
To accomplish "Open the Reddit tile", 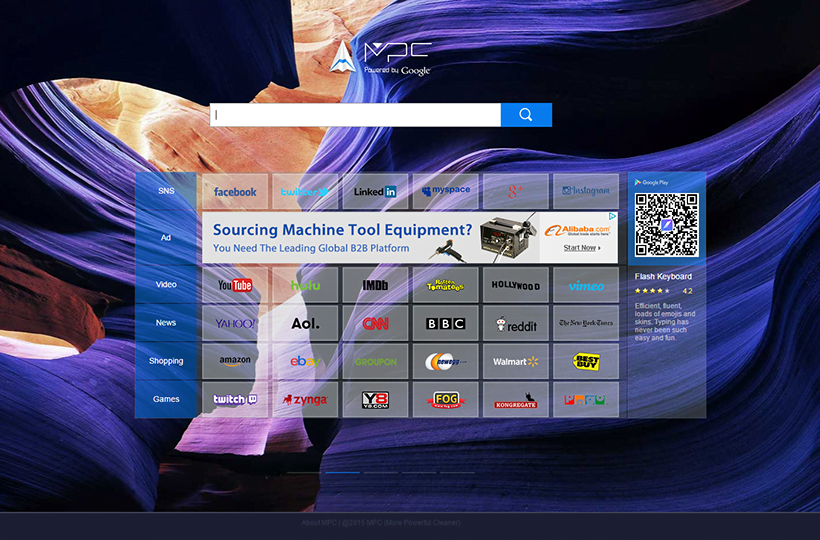I will 516,323.
